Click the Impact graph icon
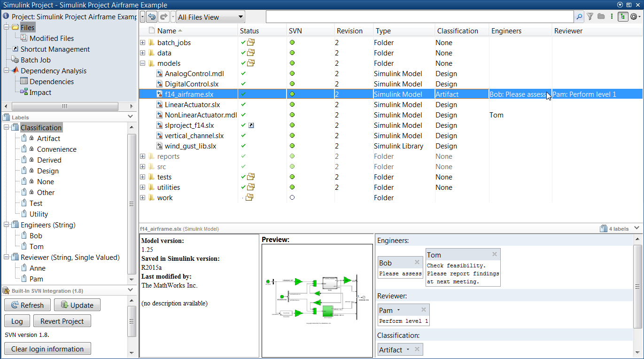644x359 pixels. click(24, 92)
